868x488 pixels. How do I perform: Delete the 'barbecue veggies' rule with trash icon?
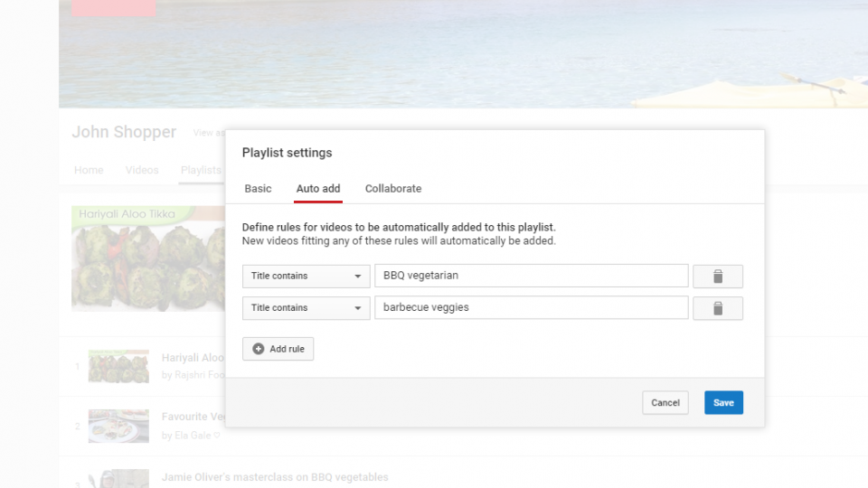pos(717,308)
